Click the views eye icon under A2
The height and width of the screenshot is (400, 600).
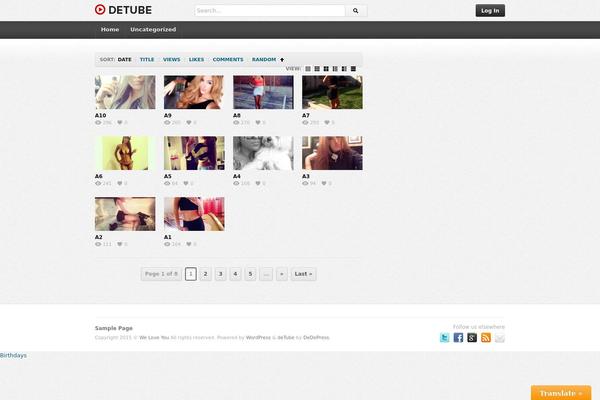click(x=98, y=244)
